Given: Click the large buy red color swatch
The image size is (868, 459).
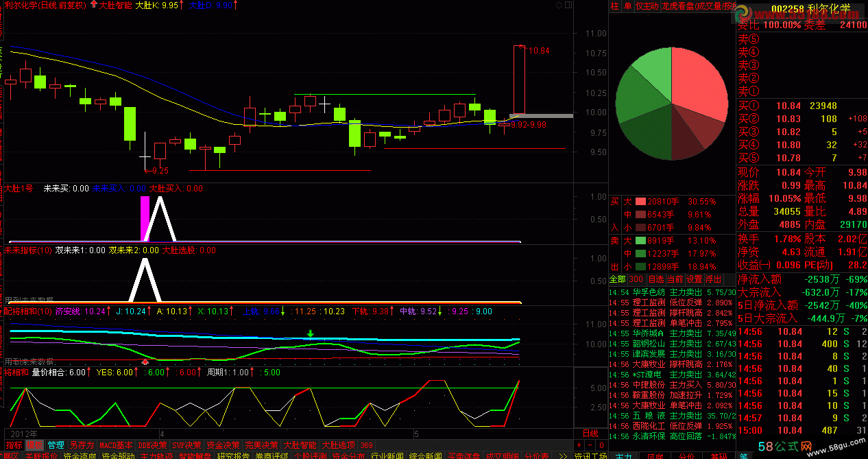Looking at the screenshot, I should [x=641, y=202].
